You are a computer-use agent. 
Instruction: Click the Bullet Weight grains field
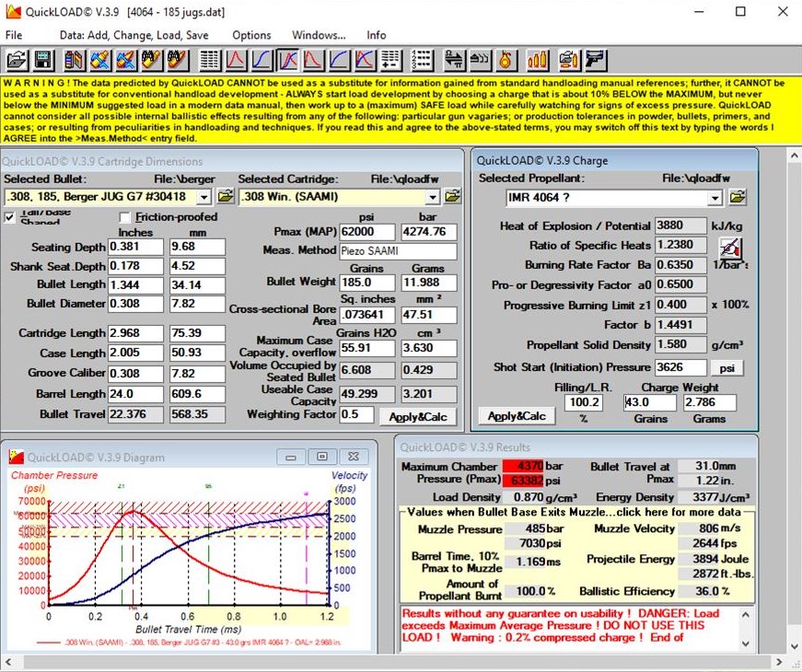(x=367, y=283)
